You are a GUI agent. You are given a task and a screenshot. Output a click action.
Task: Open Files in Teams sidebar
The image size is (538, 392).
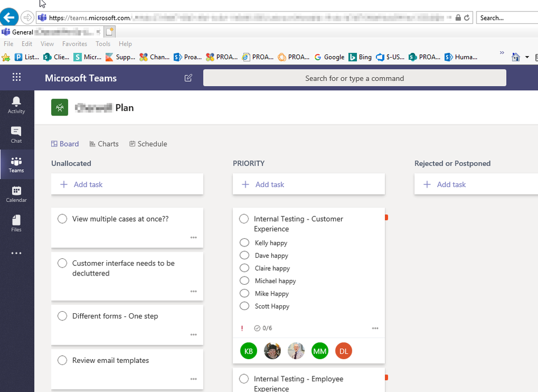coord(17,223)
